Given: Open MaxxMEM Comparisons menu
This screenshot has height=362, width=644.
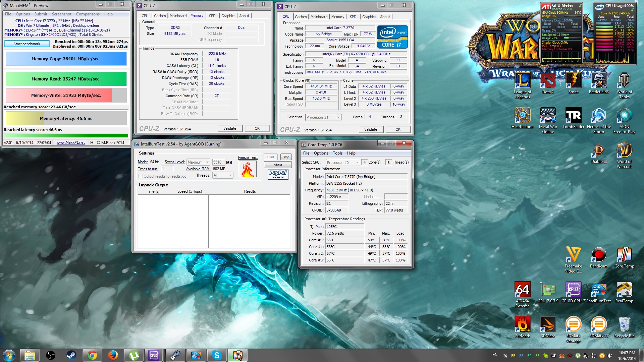Looking at the screenshot, I should point(88,14).
